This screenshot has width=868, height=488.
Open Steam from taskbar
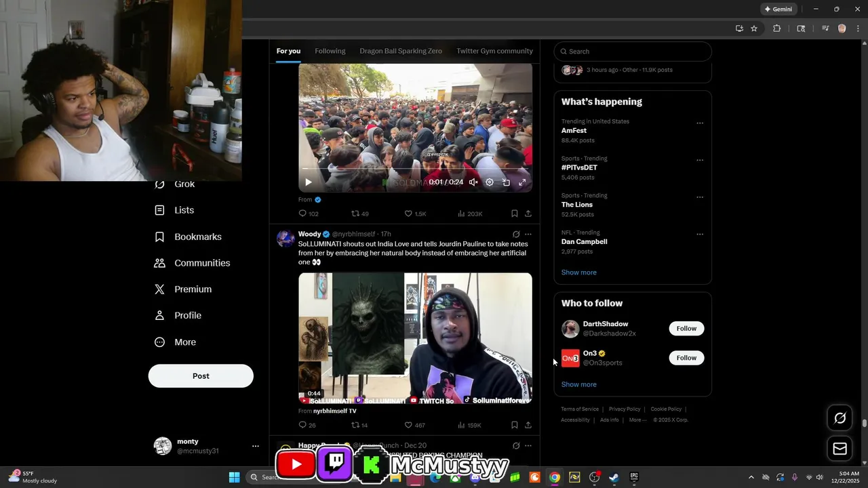click(x=614, y=477)
